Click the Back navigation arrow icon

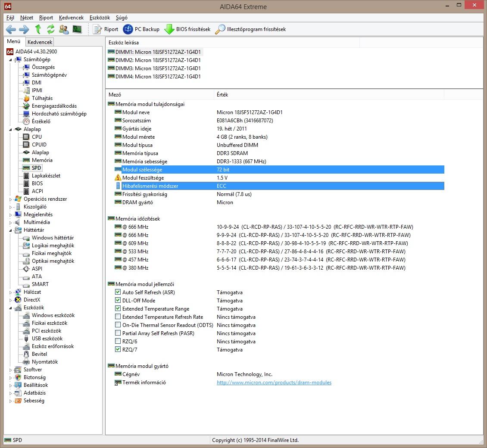pyautogui.click(x=11, y=29)
